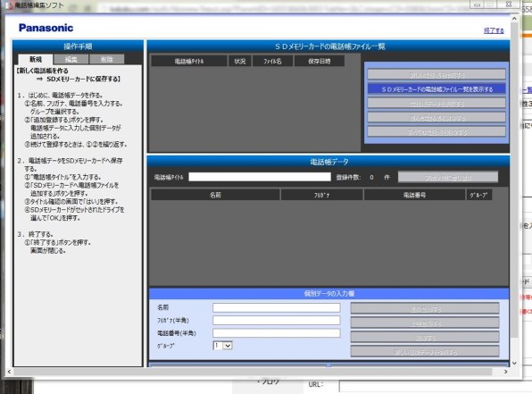
Task: Click the 電話帳編集ソフト title bar icon
Action: tap(9, 5)
